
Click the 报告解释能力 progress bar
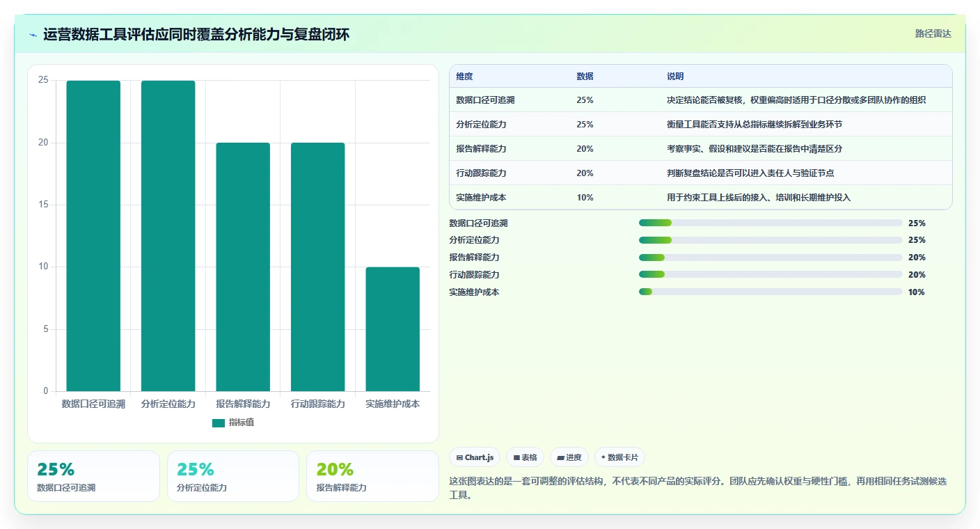point(770,258)
